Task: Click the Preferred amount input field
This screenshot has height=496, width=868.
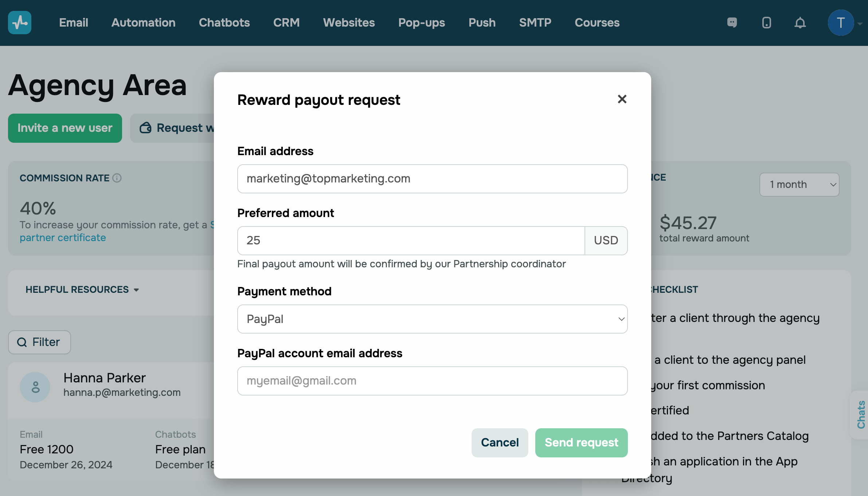Action: pos(411,241)
